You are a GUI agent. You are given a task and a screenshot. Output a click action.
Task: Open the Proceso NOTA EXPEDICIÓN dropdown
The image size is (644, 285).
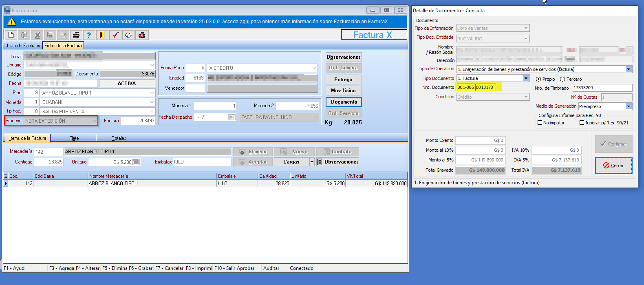94,121
